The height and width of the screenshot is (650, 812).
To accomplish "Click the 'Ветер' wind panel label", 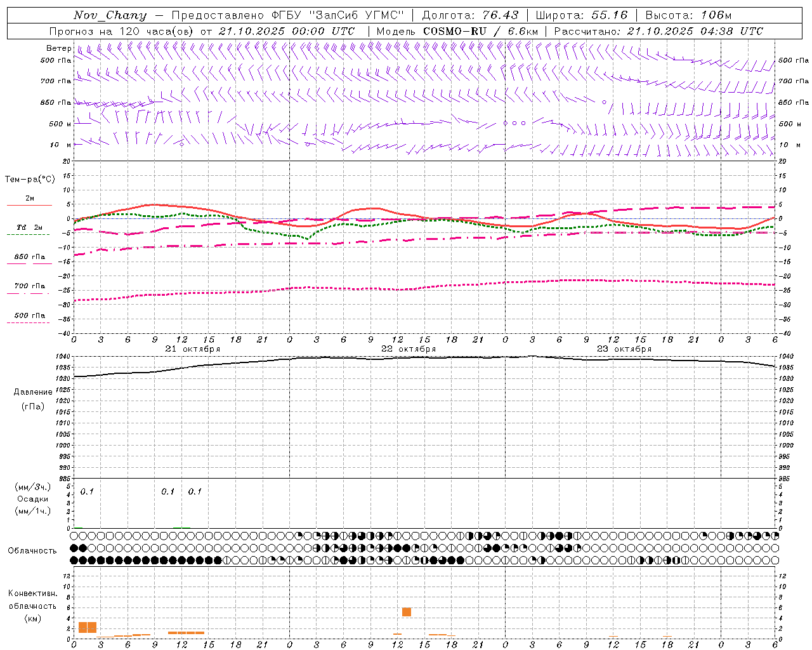I will (x=58, y=48).
